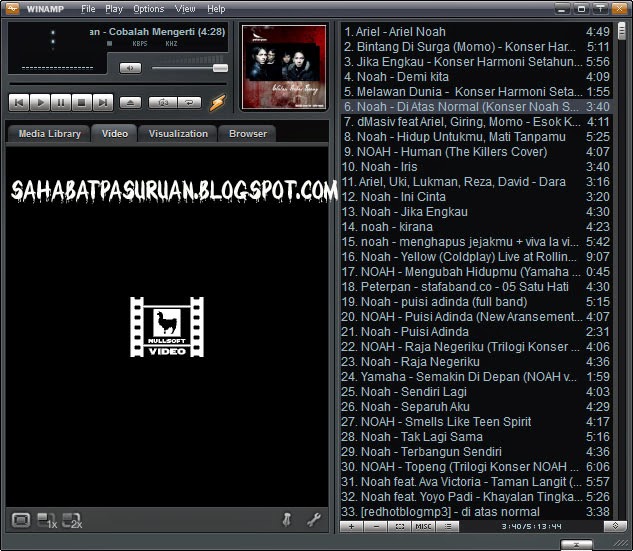Select track 23 Noah - Raja Negeriku
Screen dimensions: 633x551
click(x=477, y=362)
